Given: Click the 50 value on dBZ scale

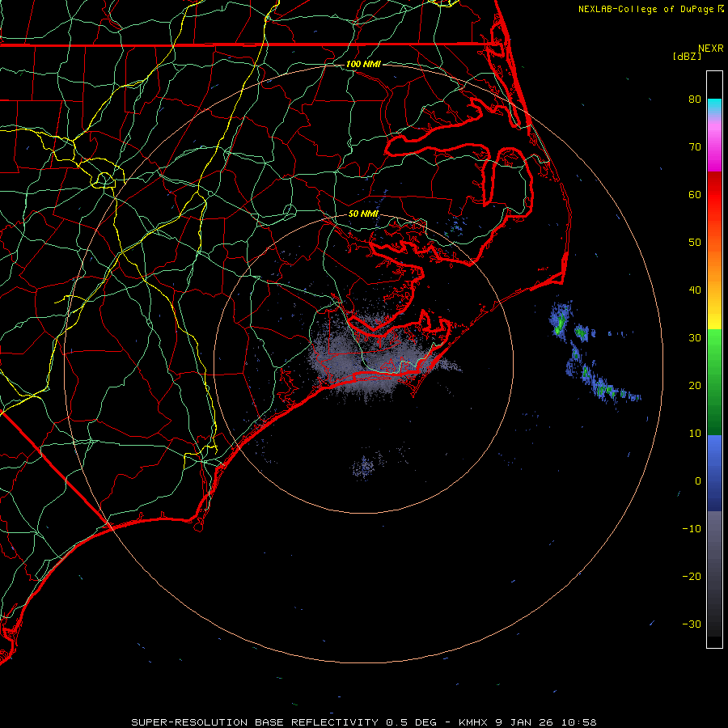Looking at the screenshot, I should (695, 243).
